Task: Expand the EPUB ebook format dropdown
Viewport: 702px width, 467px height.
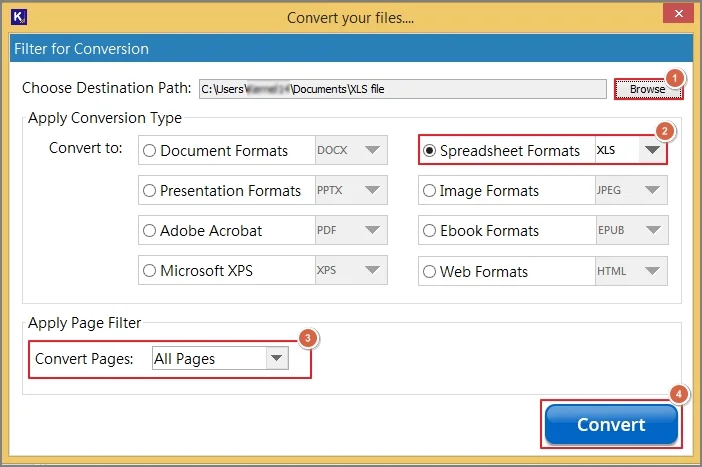Action: pos(653,231)
